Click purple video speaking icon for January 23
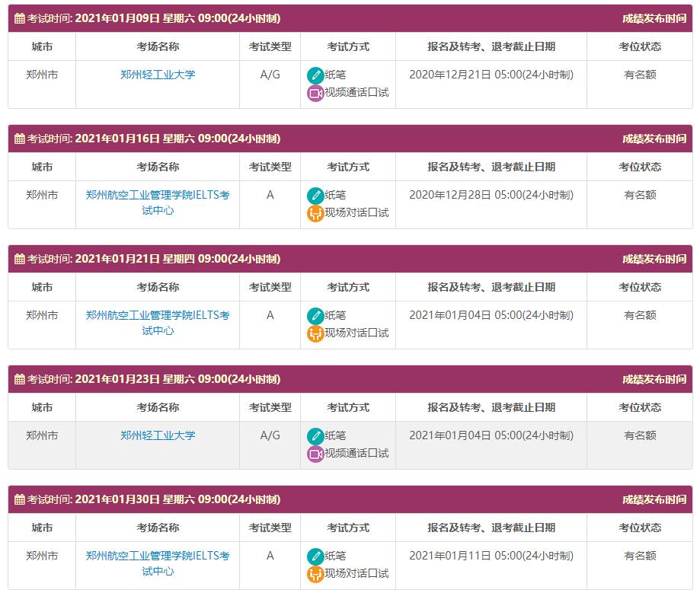The height and width of the screenshot is (593, 700). point(315,454)
